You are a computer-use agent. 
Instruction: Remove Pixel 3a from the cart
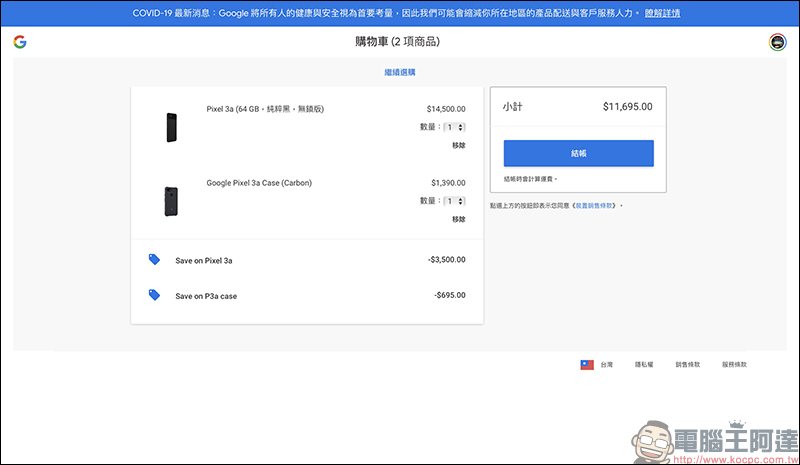coord(459,145)
